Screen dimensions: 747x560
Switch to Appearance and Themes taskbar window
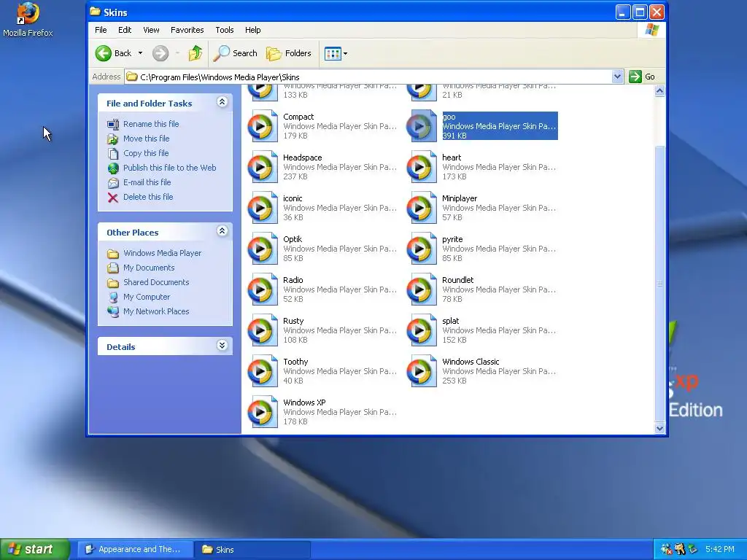[x=135, y=550]
